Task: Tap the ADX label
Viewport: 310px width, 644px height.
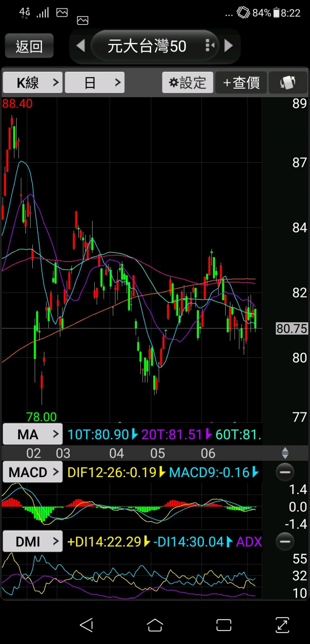Action: pyautogui.click(x=249, y=541)
